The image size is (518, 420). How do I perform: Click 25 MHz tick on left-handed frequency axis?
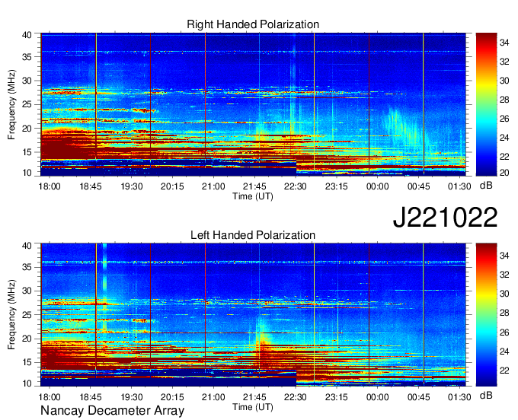27,315
